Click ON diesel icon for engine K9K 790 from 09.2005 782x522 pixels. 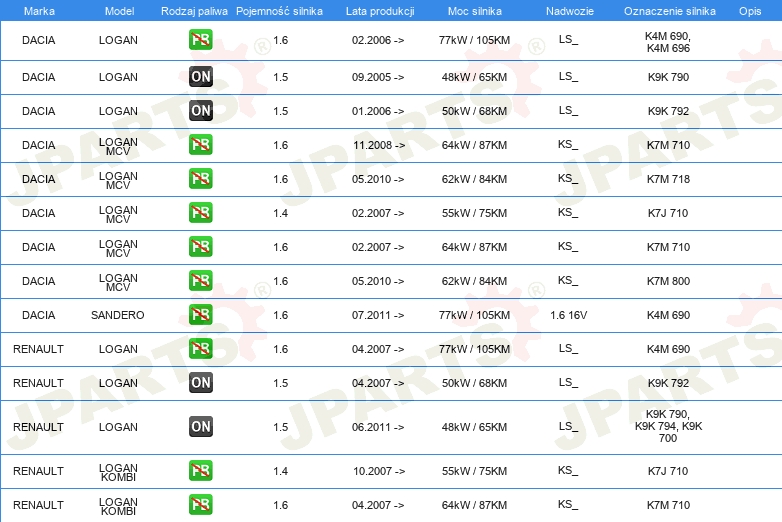pos(200,77)
